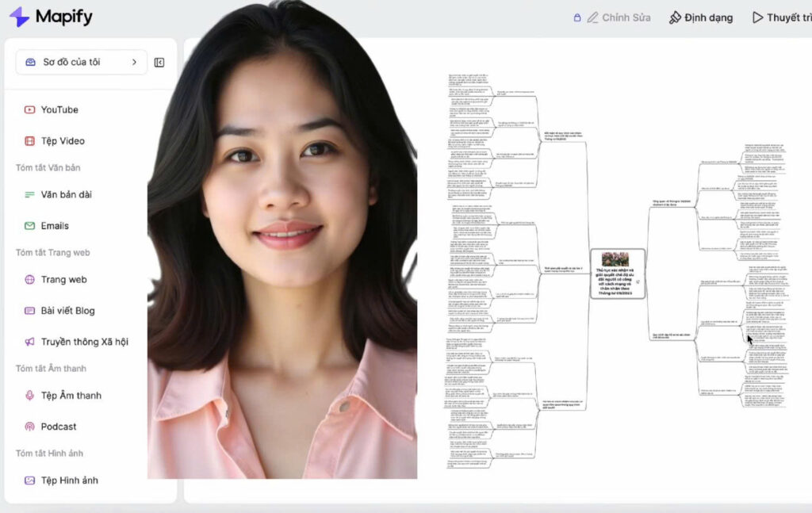Click the chevron beside Sơ đồ của tôi
812x513 pixels.
(x=134, y=62)
